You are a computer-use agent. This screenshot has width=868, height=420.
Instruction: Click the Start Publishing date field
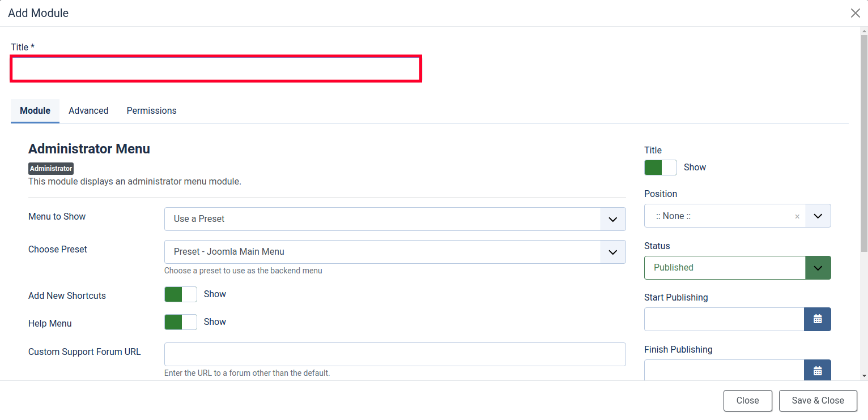[724, 319]
